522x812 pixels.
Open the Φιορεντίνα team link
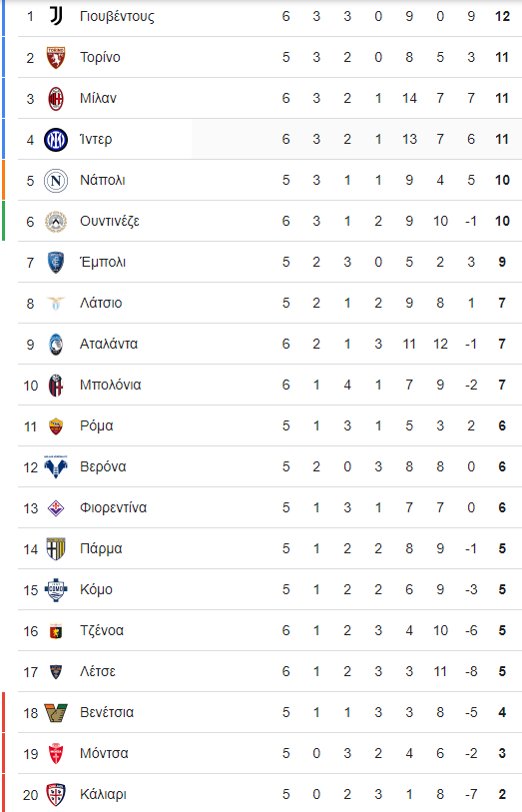point(114,507)
